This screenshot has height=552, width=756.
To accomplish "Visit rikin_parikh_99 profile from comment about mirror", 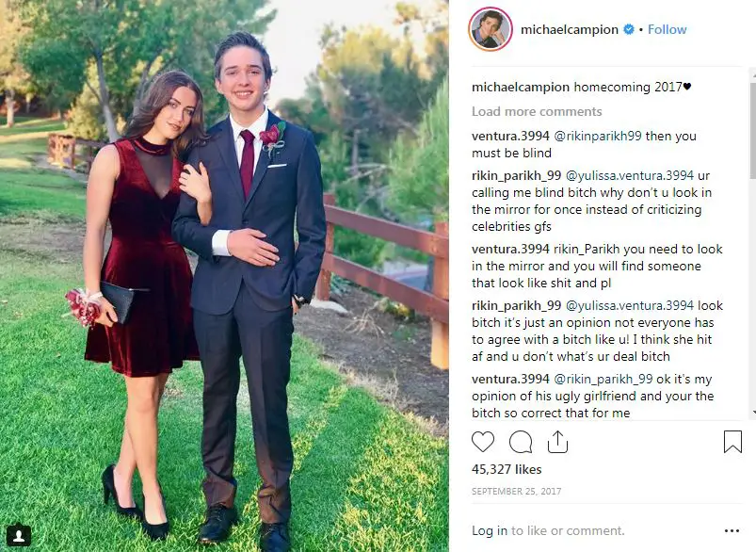I will [x=516, y=175].
